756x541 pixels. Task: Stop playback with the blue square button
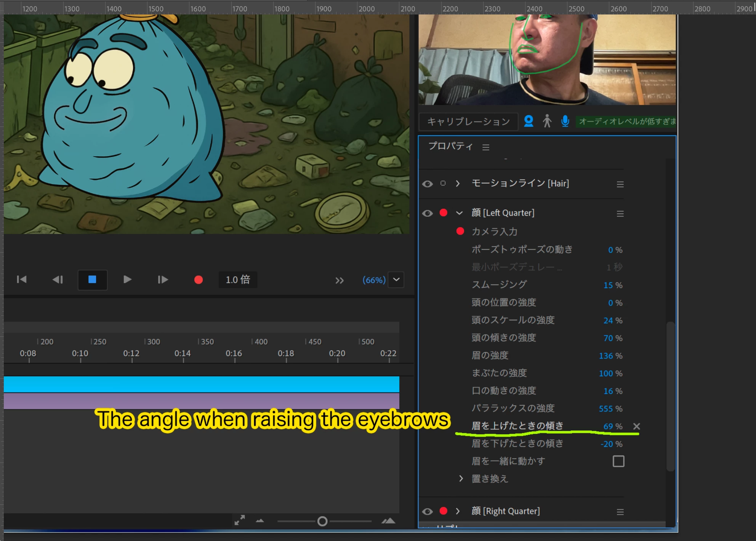point(92,280)
